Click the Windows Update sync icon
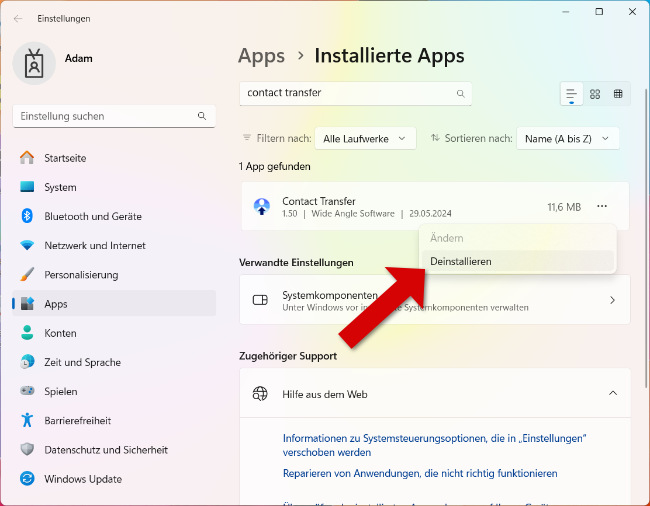The image size is (650, 506). (x=27, y=479)
